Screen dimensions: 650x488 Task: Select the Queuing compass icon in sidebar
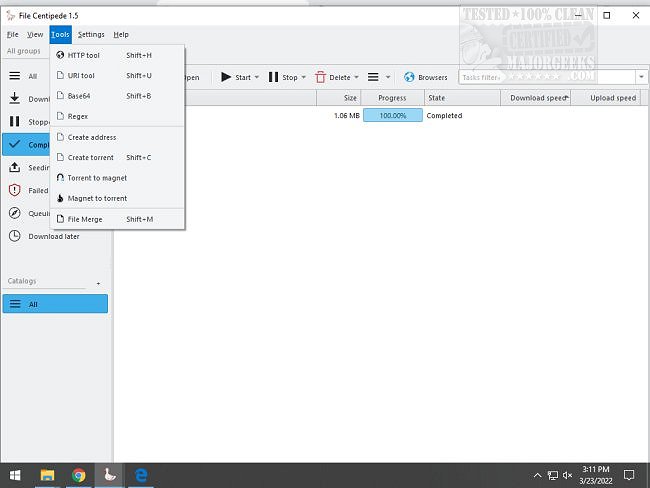pyautogui.click(x=15, y=213)
